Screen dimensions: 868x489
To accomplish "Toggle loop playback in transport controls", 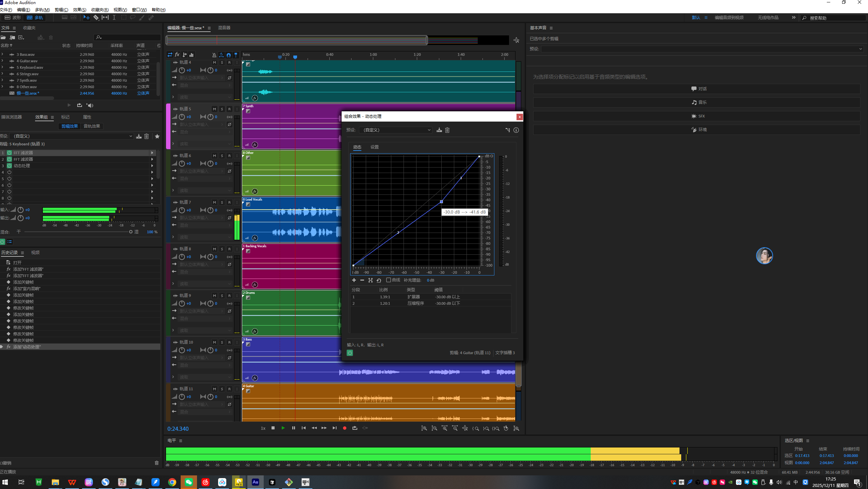I will (355, 428).
